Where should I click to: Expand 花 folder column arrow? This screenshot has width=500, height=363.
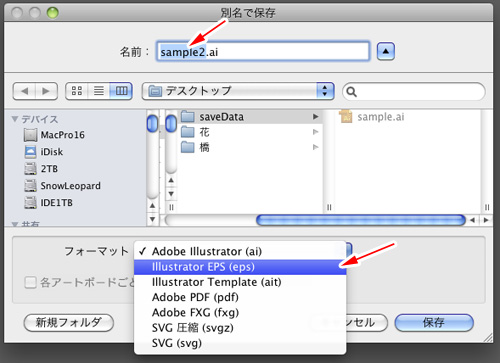click(x=315, y=132)
